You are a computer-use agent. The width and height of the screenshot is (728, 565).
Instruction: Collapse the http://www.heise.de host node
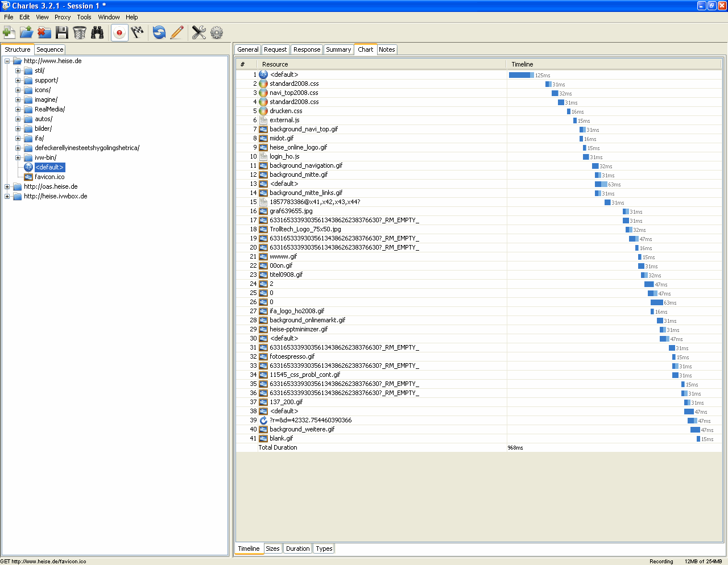[7, 61]
